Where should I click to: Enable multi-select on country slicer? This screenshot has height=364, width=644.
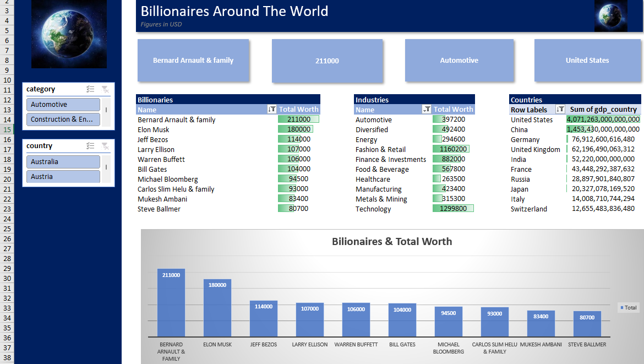(91, 146)
